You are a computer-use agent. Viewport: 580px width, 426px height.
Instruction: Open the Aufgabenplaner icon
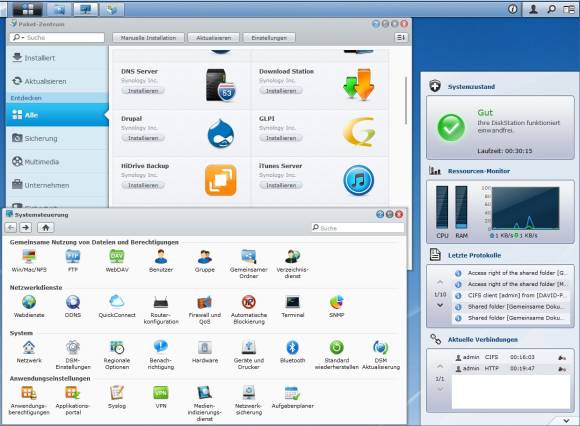point(293,393)
